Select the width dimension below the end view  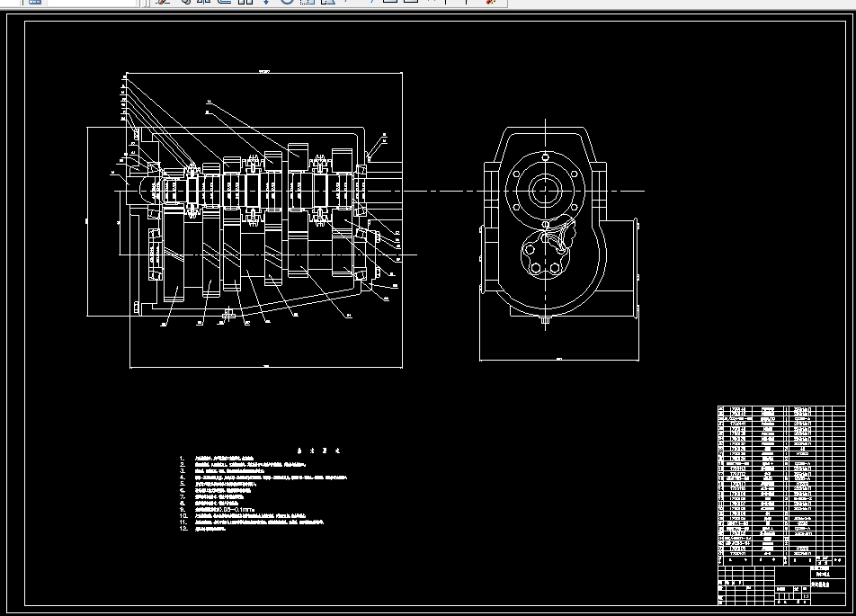point(559,360)
